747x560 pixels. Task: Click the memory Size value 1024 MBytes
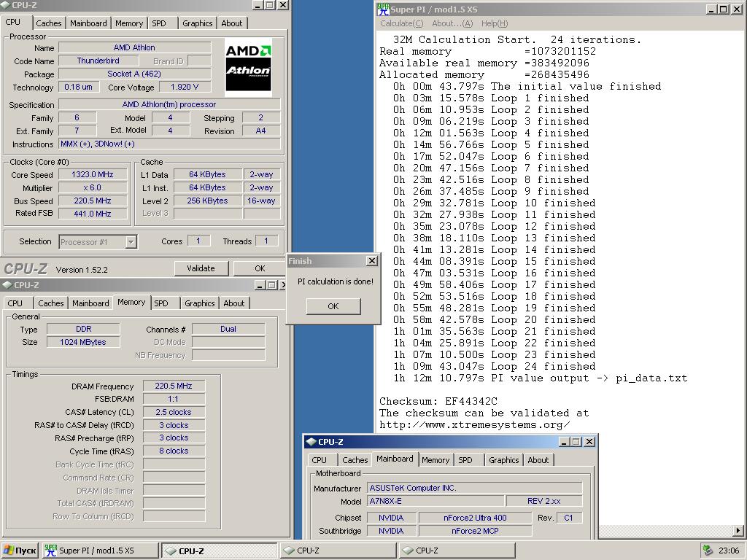tap(83, 343)
